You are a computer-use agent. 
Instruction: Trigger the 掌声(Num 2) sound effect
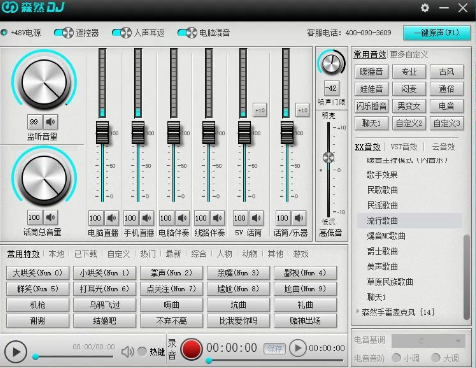coord(171,273)
